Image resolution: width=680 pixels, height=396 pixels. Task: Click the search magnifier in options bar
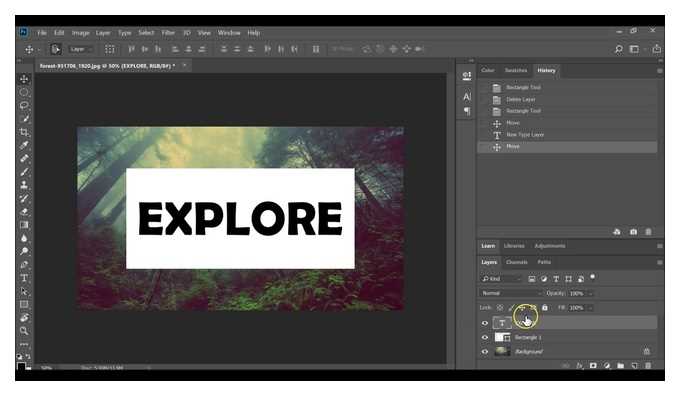619,49
